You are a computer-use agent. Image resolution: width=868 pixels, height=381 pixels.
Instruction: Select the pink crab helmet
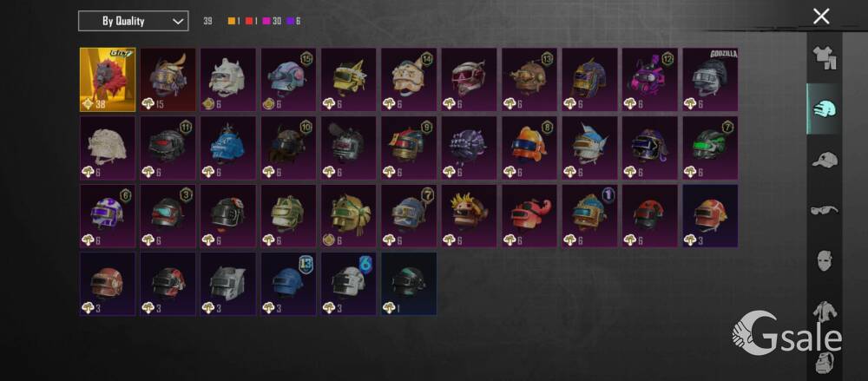click(x=529, y=216)
